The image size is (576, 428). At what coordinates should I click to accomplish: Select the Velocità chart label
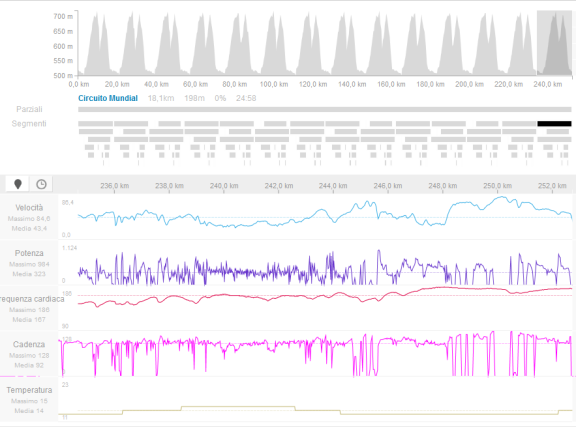[29, 208]
